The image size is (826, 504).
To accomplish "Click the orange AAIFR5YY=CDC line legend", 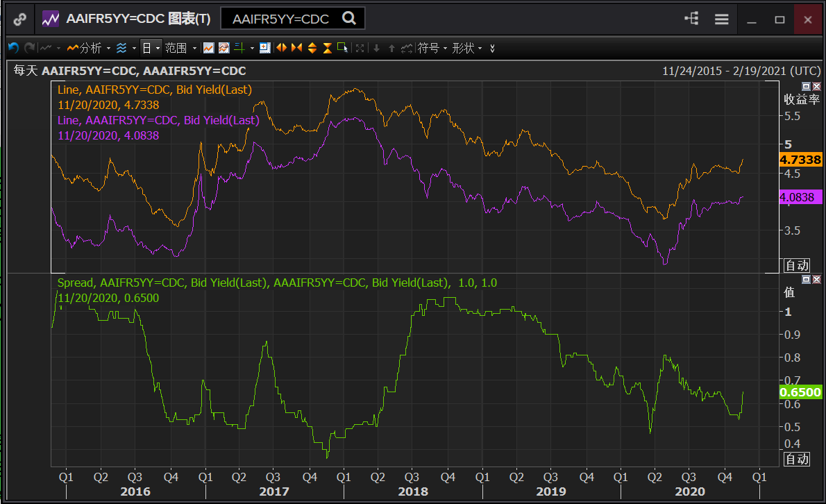I will pos(155,90).
